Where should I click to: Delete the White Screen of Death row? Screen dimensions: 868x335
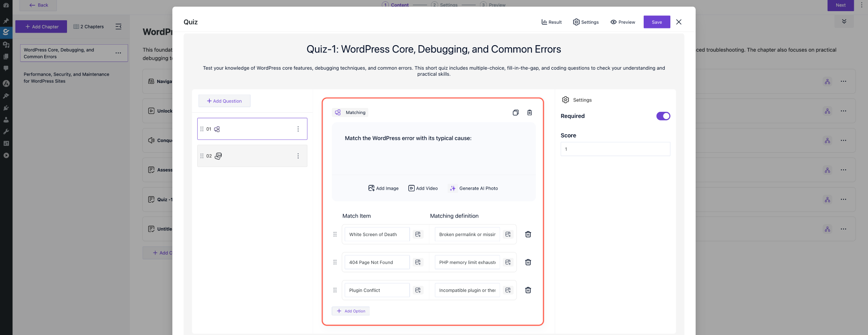pyautogui.click(x=528, y=234)
